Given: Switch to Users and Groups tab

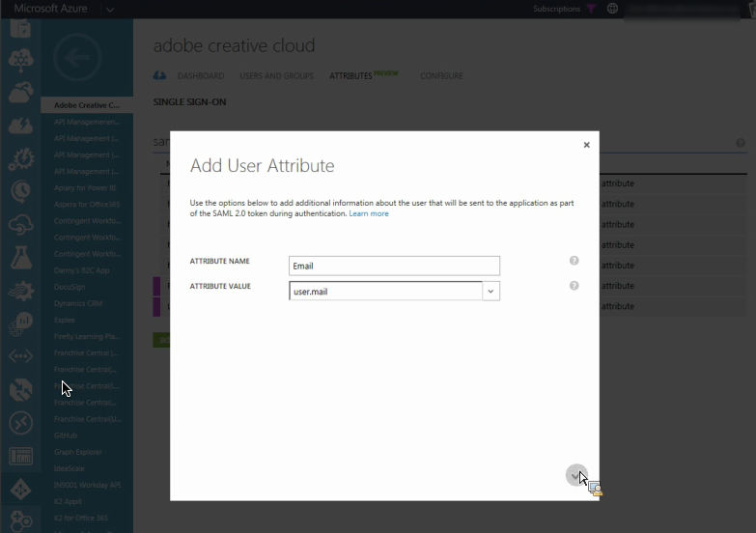Looking at the screenshot, I should point(277,75).
